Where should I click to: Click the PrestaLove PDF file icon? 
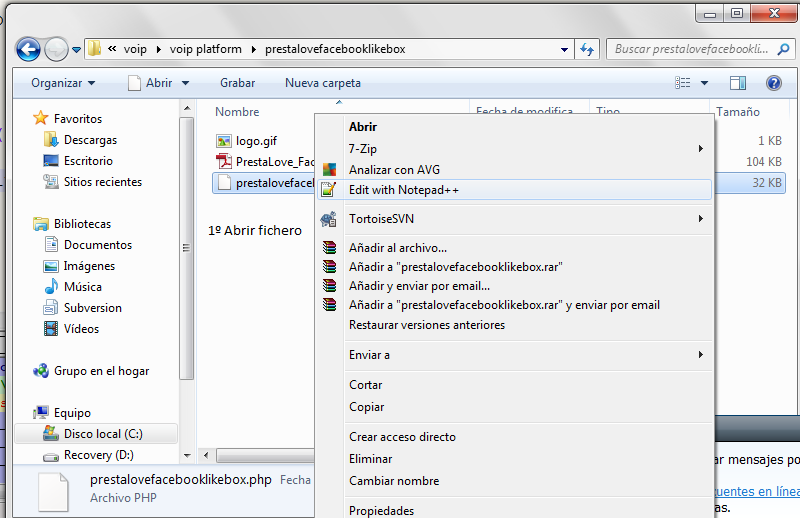tap(224, 162)
